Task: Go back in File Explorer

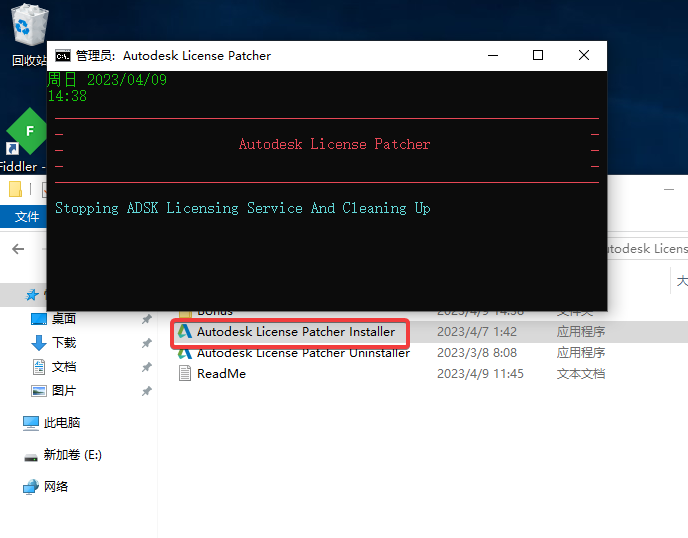Action: 18,249
